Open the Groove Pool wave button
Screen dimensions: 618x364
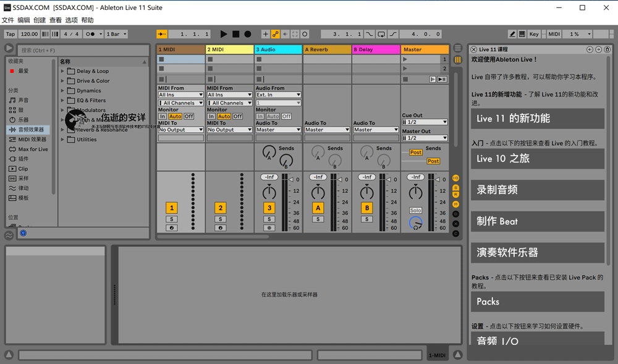pos(9,235)
